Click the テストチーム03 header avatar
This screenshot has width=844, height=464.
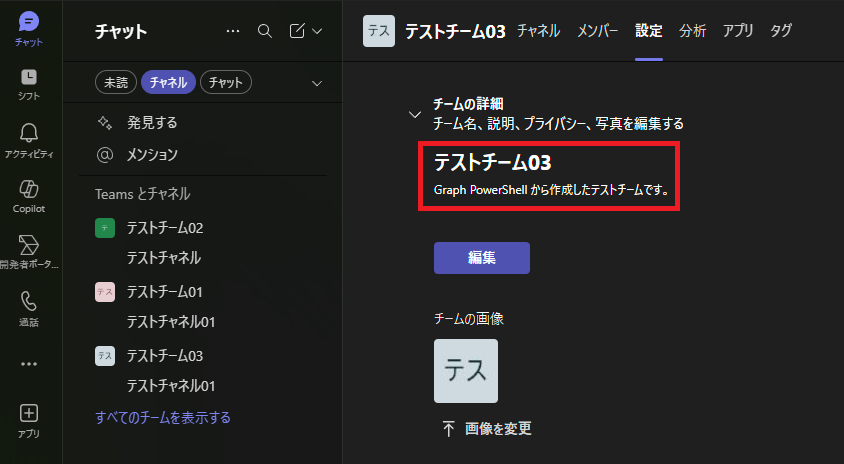[379, 31]
